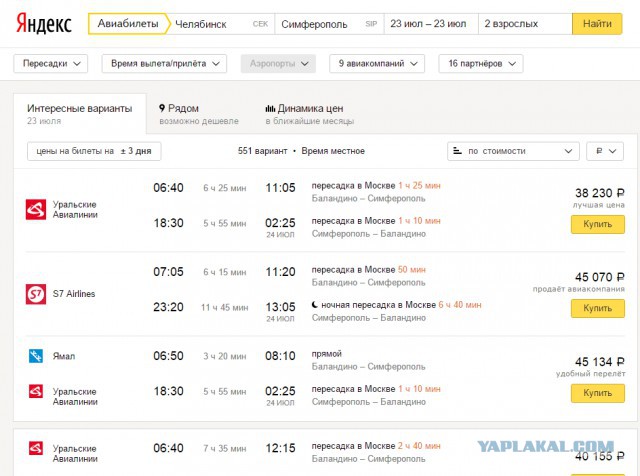Click arrival time 11:05

pyautogui.click(x=280, y=188)
